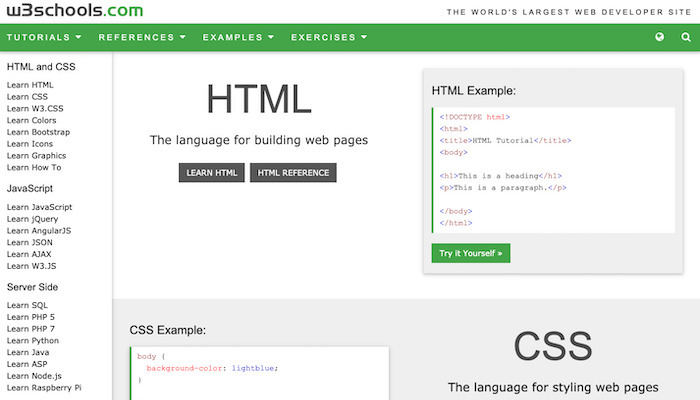Click the w3schools.com logo
This screenshot has height=400, width=700.
75,10
